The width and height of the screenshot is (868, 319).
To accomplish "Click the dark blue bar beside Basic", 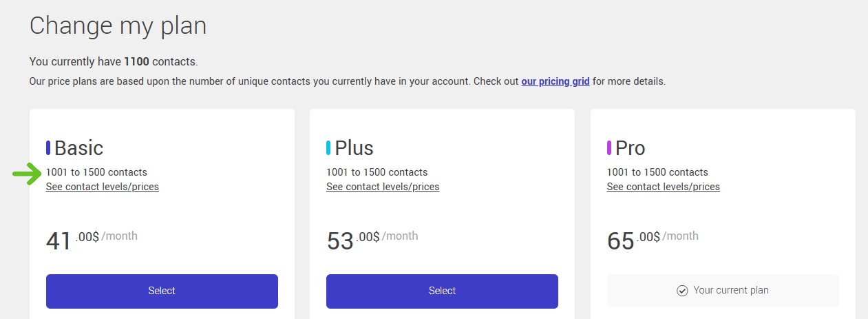I will click(x=48, y=147).
